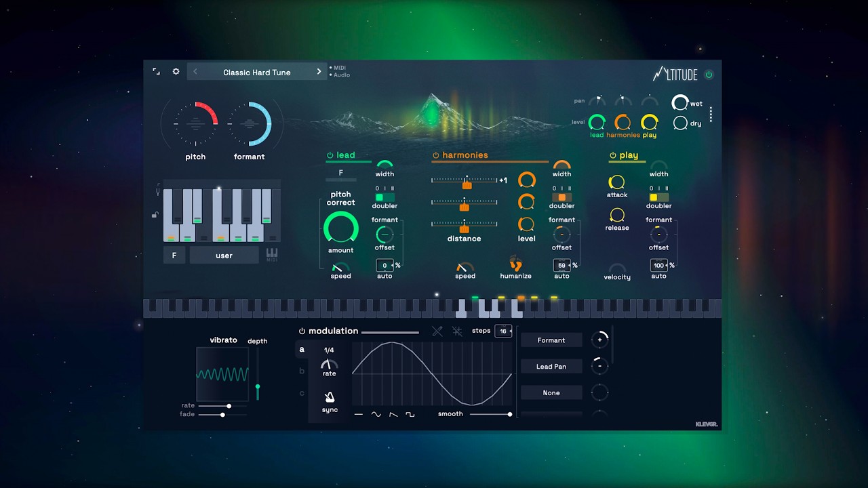
Task: Switch the harmonies doubler toggle
Action: [561, 197]
